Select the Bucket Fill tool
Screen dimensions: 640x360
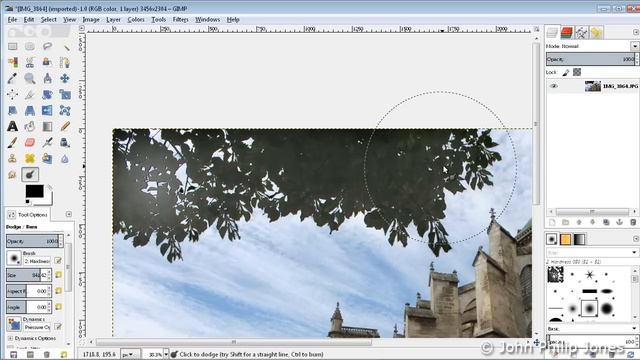pyautogui.click(x=30, y=126)
